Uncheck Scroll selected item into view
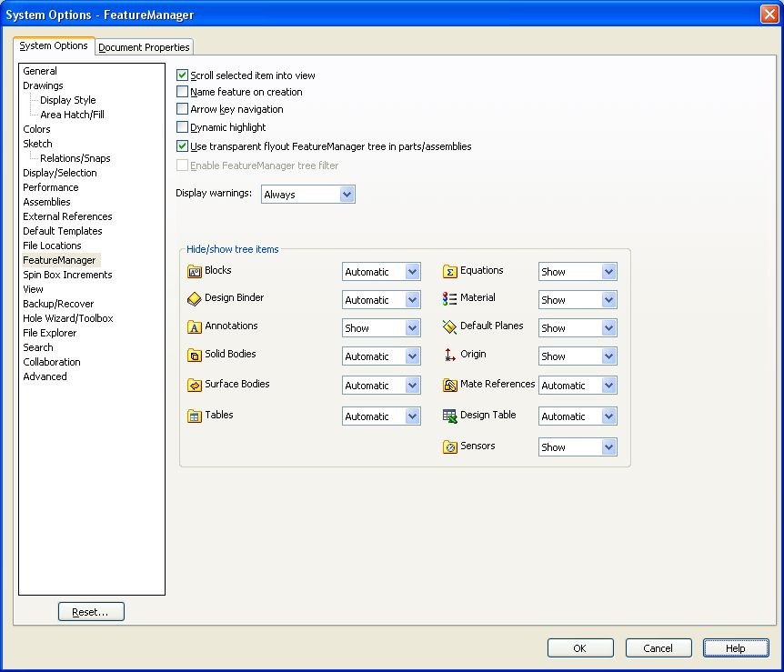The height and width of the screenshot is (672, 784). pyautogui.click(x=182, y=75)
